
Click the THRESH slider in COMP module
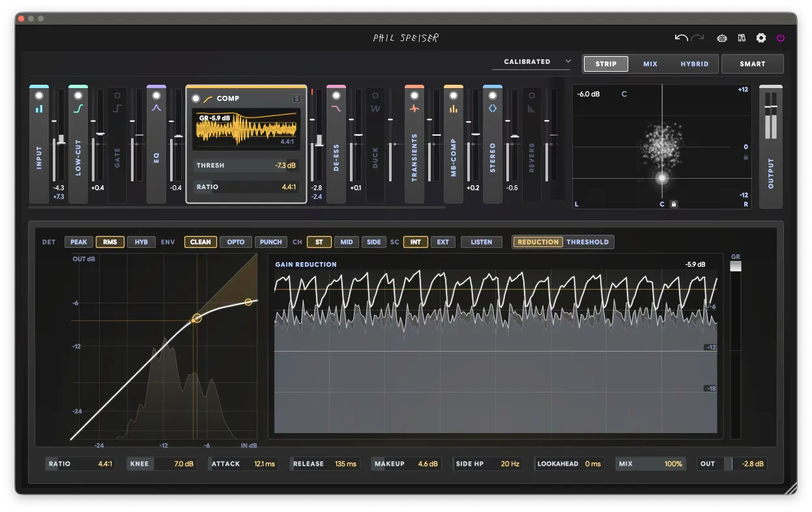tap(246, 166)
